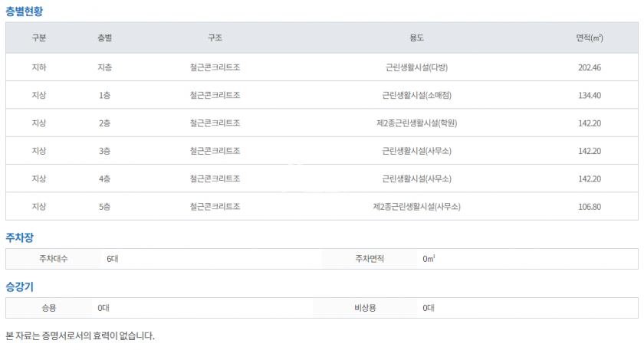Select the 용도 column header
Image resolution: width=644 pixels, height=350 pixels.
[416, 38]
